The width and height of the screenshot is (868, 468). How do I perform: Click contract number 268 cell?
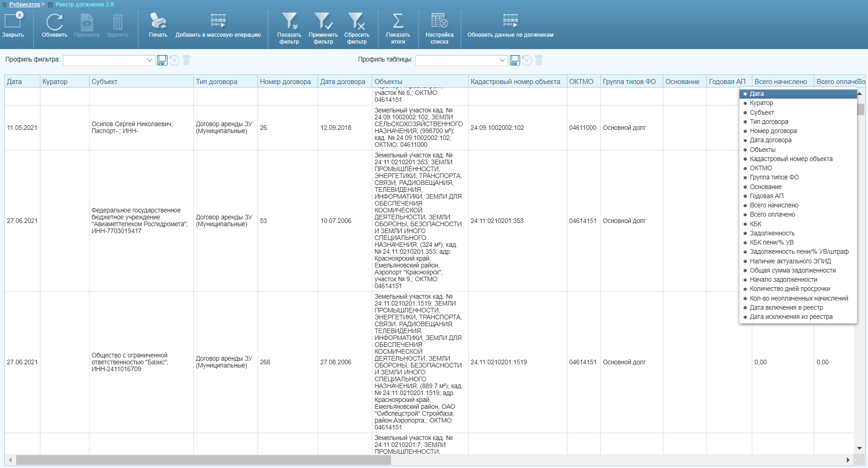tap(288, 362)
